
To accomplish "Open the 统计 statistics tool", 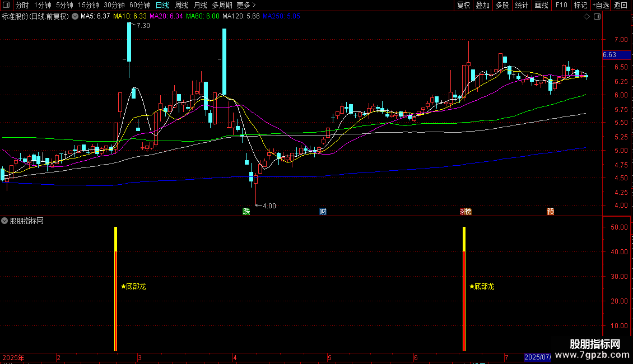I will (x=522, y=5).
